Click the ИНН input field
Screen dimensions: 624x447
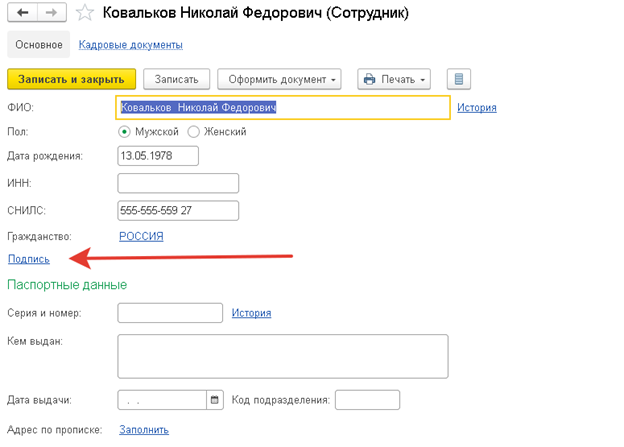point(178,183)
